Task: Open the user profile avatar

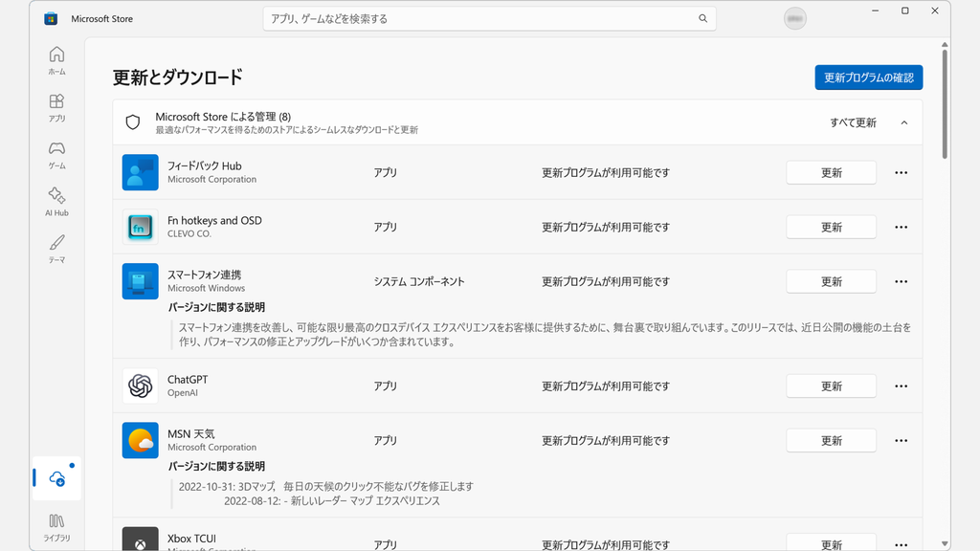Action: (x=795, y=19)
